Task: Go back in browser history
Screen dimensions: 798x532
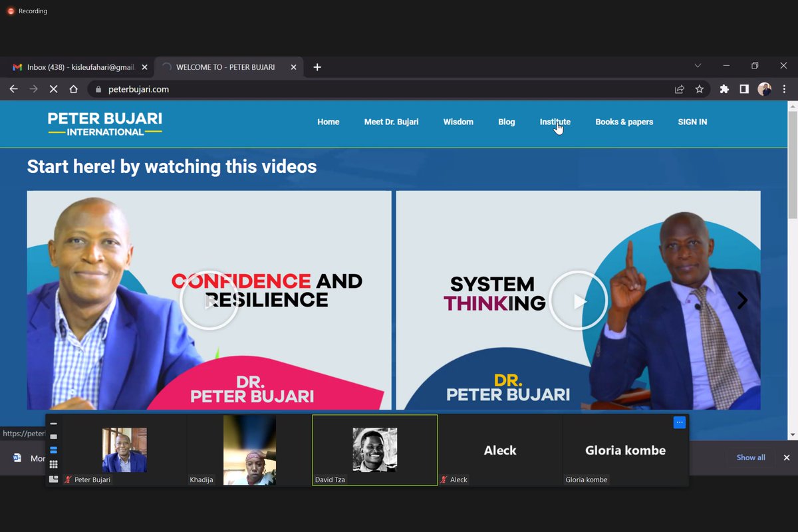Action: coord(14,89)
